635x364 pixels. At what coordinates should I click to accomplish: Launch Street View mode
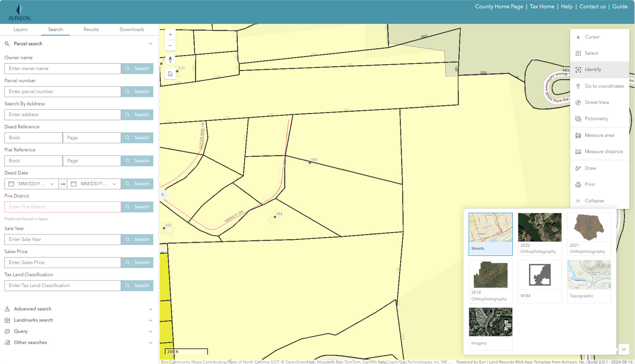[x=597, y=102]
